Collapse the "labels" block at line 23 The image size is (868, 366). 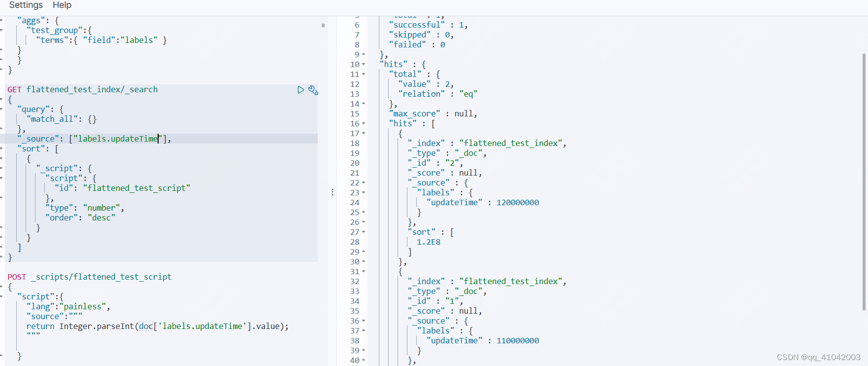tap(364, 192)
